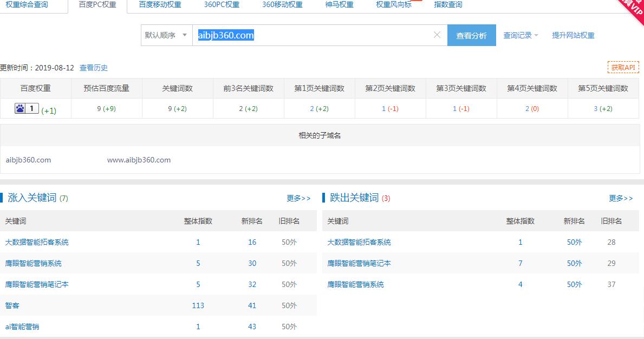Open keyword 大数据智能拓客系统 in 涨入 list
The width and height of the screenshot is (644, 339).
(36, 242)
